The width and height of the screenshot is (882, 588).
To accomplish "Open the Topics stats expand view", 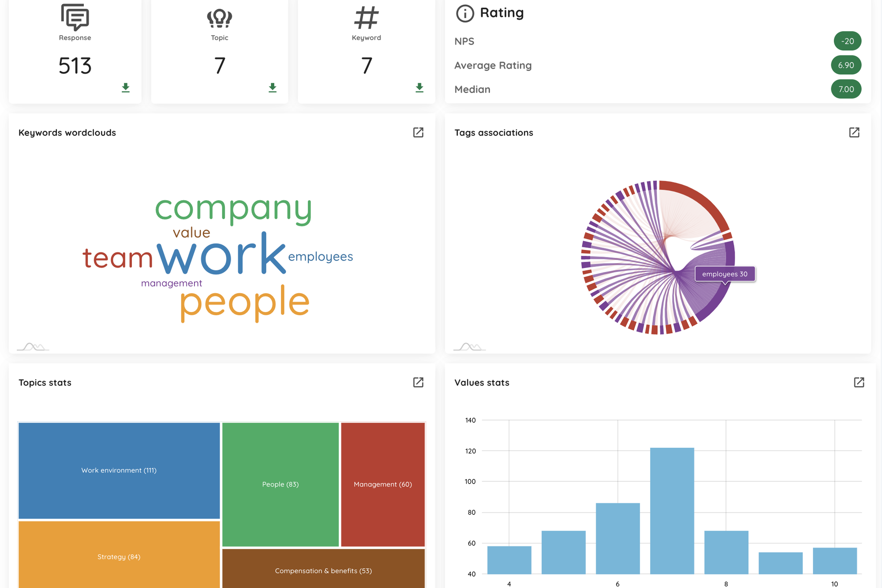I will 418,383.
